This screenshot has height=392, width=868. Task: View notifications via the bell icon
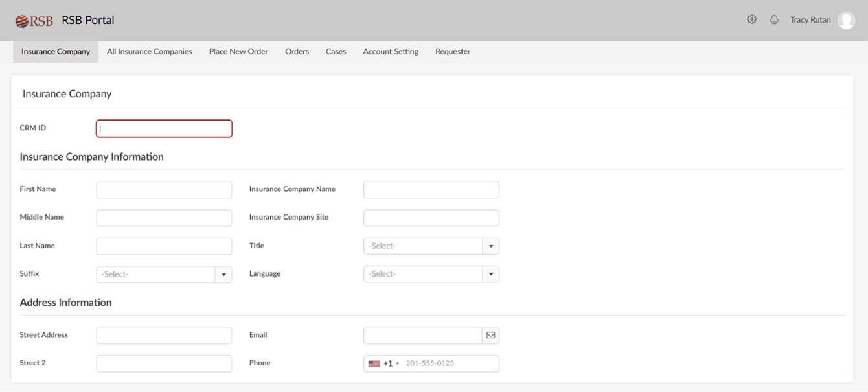pyautogui.click(x=774, y=19)
